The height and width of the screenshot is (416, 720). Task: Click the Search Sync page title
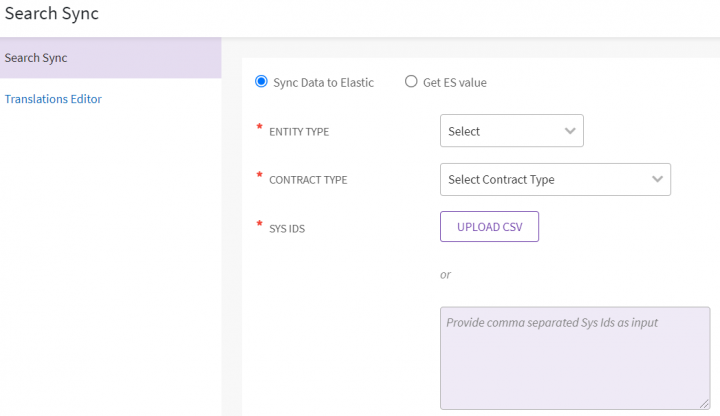[x=52, y=14]
